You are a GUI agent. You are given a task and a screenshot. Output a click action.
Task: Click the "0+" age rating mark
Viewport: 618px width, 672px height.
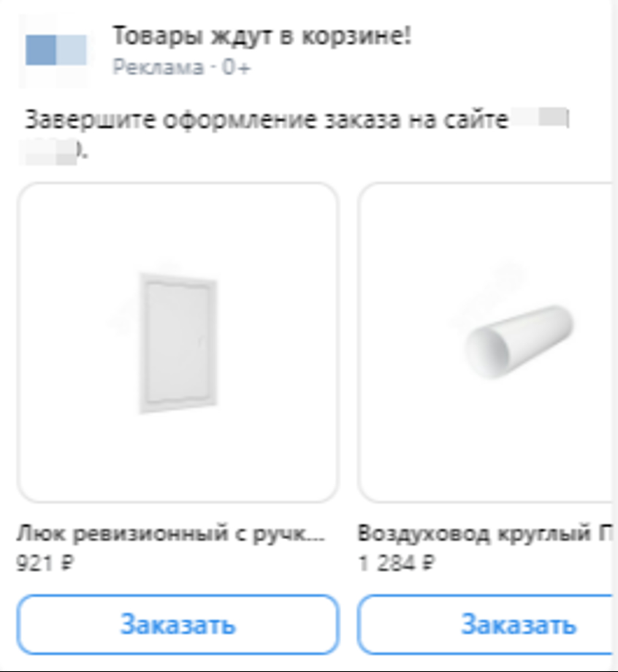click(236, 67)
